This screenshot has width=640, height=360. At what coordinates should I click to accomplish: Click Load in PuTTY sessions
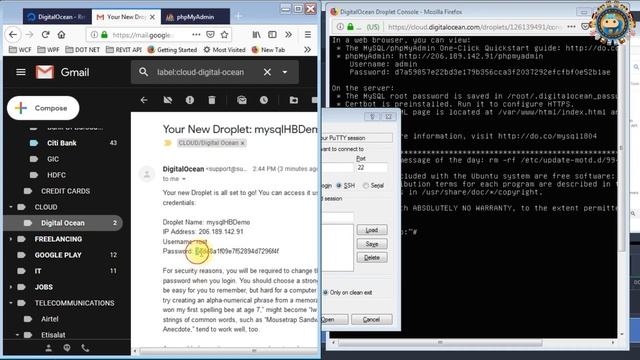point(372,230)
